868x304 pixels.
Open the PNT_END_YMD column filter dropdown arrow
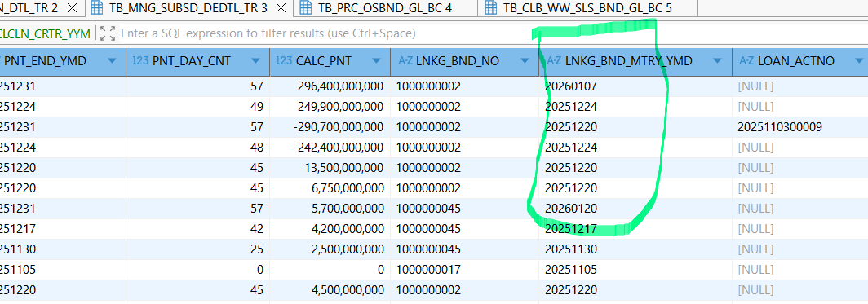pyautogui.click(x=113, y=61)
